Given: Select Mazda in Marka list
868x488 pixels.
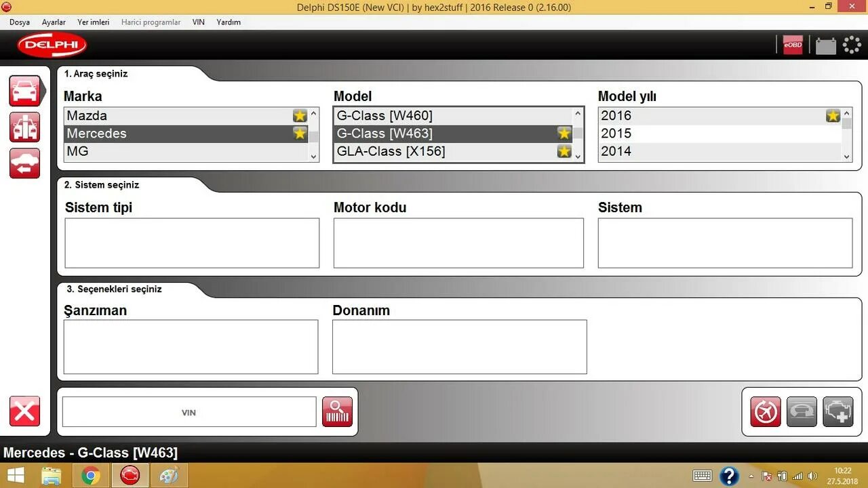Looking at the screenshot, I should click(186, 116).
